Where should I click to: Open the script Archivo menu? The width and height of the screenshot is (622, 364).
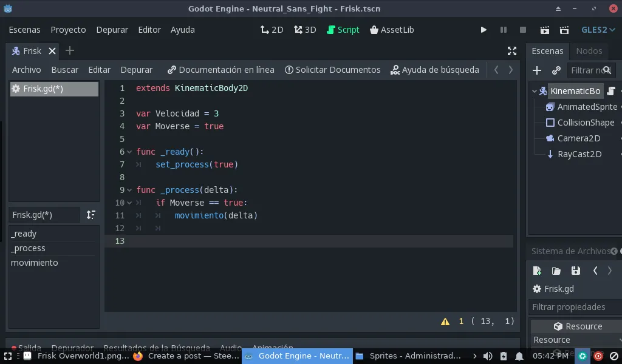(x=26, y=70)
